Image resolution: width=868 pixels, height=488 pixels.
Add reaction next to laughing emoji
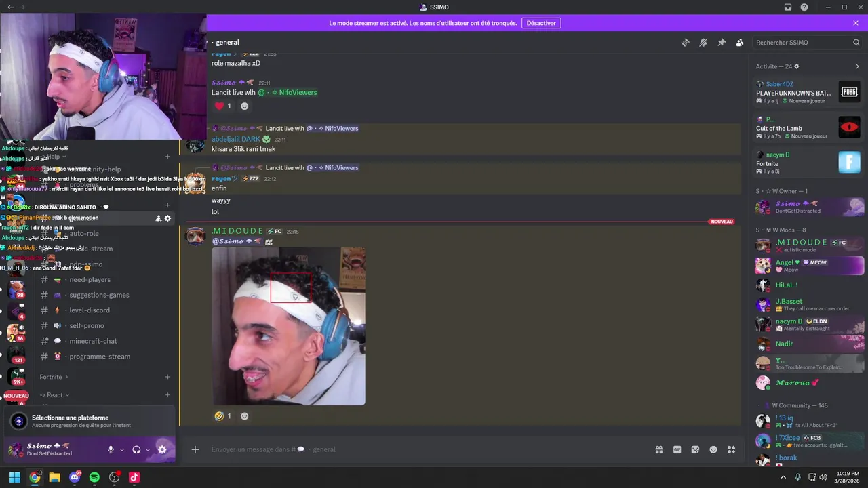[x=245, y=416]
